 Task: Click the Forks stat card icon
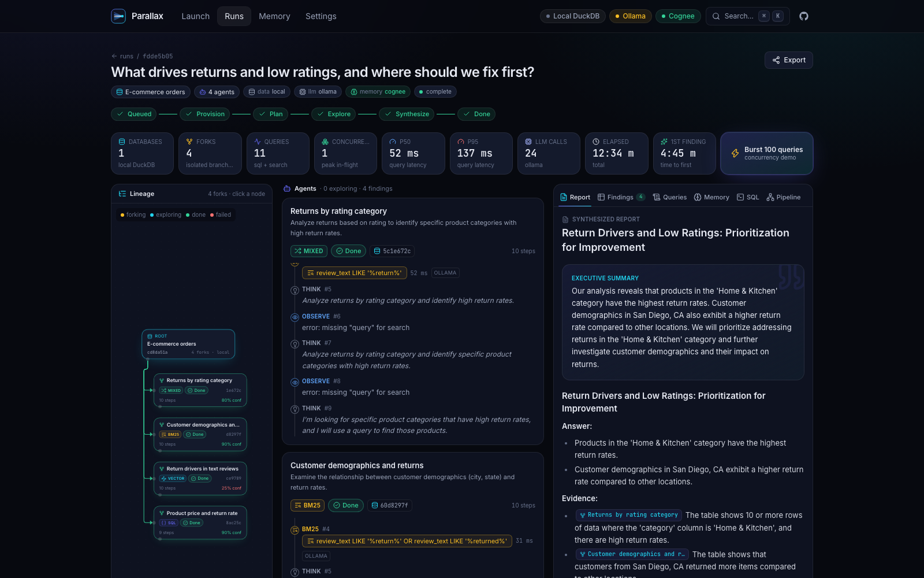pos(189,142)
